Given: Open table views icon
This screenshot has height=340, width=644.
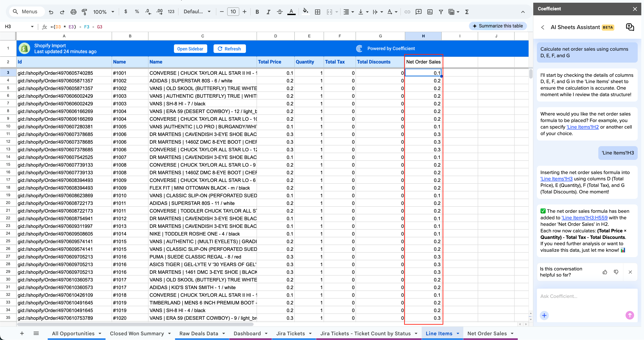Looking at the screenshot, I should 452,12.
